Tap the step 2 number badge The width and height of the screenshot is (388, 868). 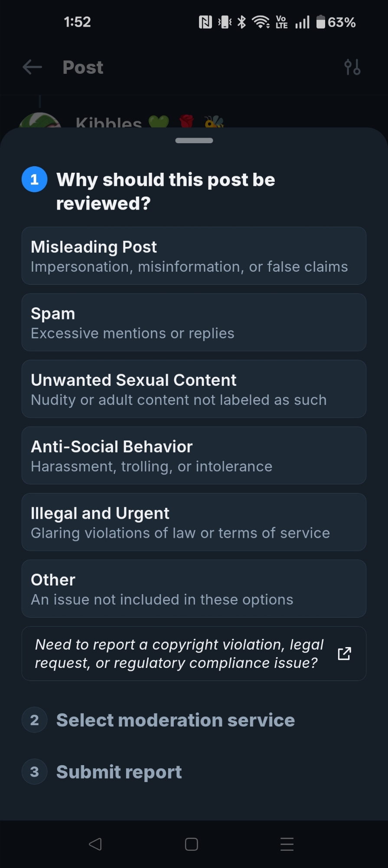point(35,720)
